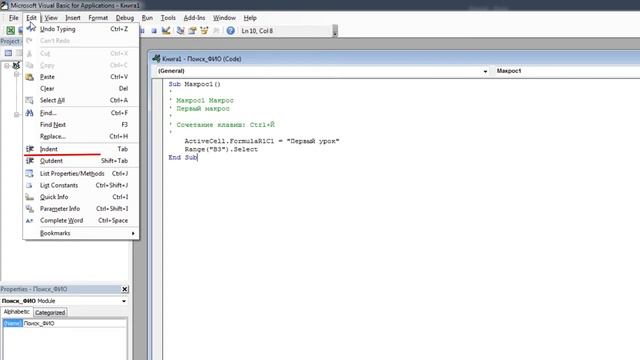
Task: Choose Outdent from the Edit menu
Action: tap(81, 161)
